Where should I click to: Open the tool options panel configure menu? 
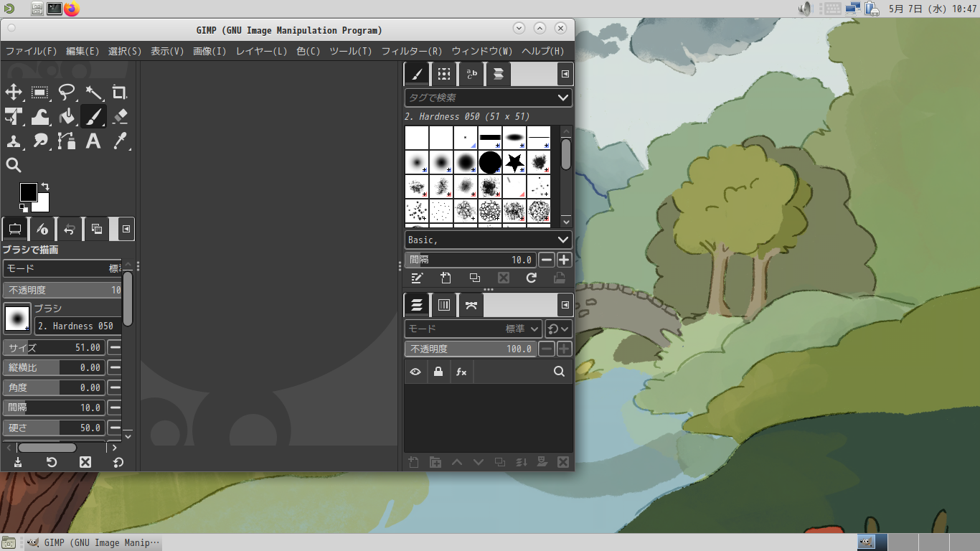126,230
